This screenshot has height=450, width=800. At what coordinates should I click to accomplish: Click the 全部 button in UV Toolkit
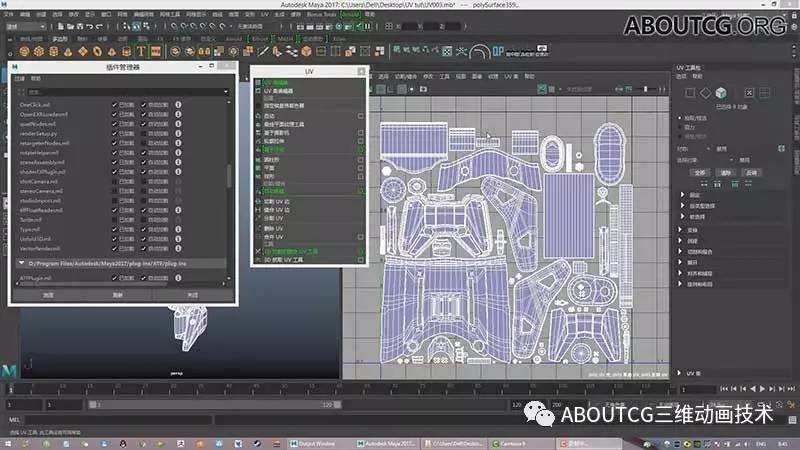pos(700,172)
